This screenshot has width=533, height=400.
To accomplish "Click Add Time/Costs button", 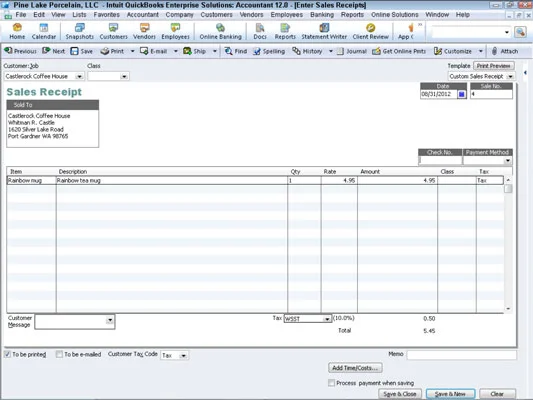I will tap(355, 368).
